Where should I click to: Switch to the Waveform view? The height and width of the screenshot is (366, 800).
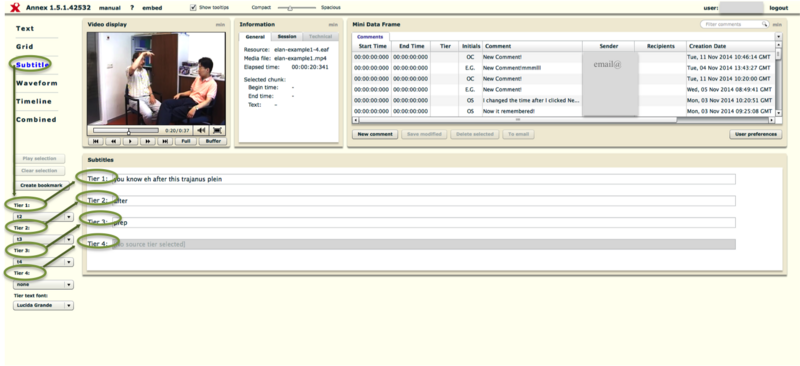pos(37,83)
